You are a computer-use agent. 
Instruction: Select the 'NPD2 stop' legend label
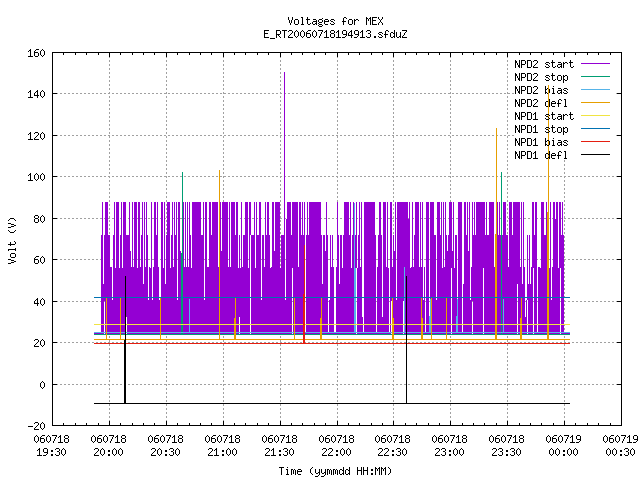coord(541,77)
